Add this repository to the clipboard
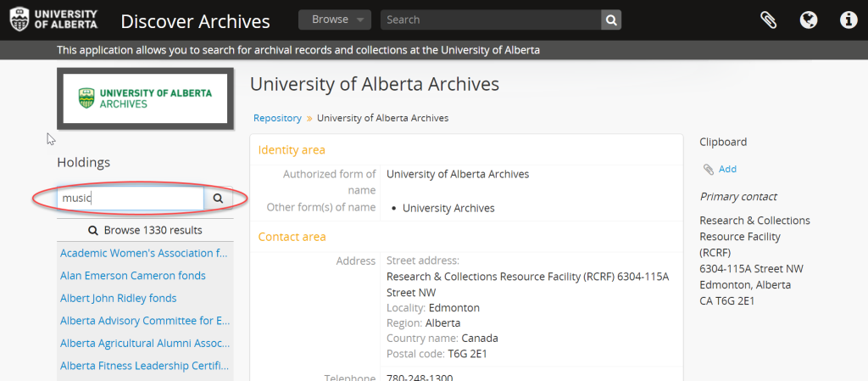 point(727,169)
